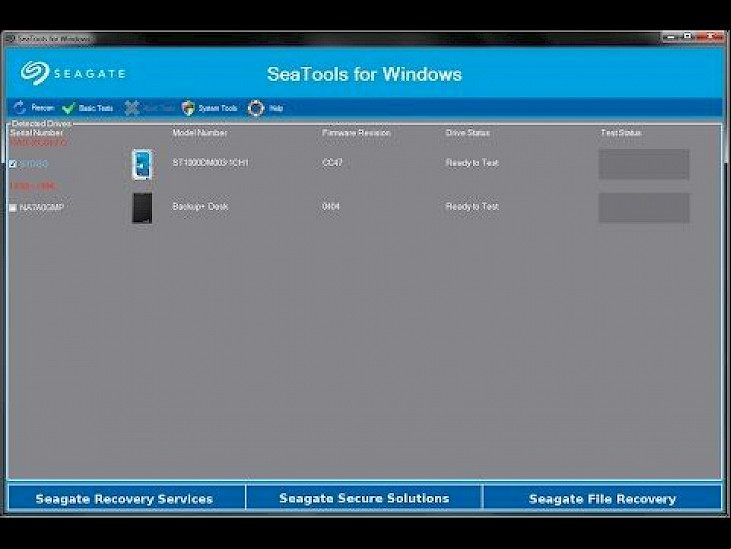Open the Basic Tests menu
The width and height of the screenshot is (731, 549).
(x=88, y=108)
